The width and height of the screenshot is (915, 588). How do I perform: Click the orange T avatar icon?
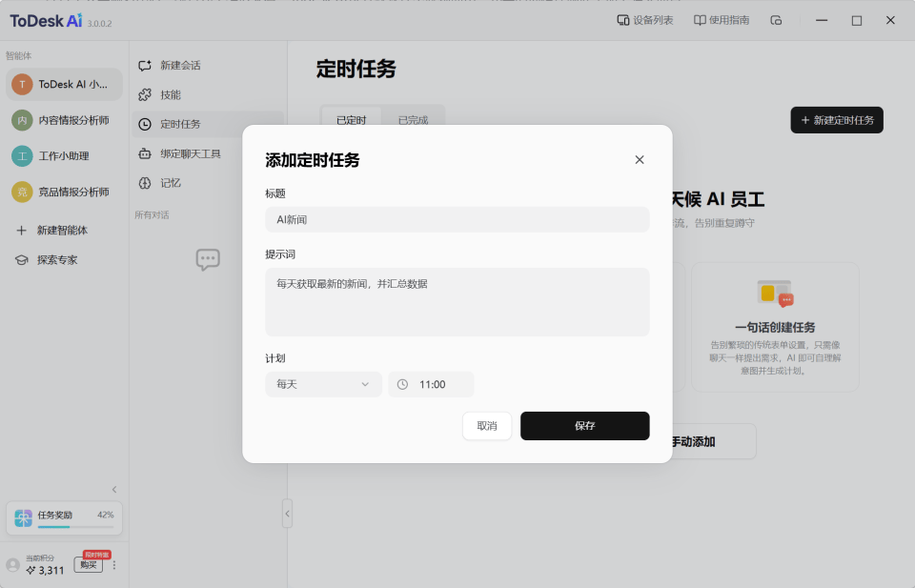tap(22, 85)
